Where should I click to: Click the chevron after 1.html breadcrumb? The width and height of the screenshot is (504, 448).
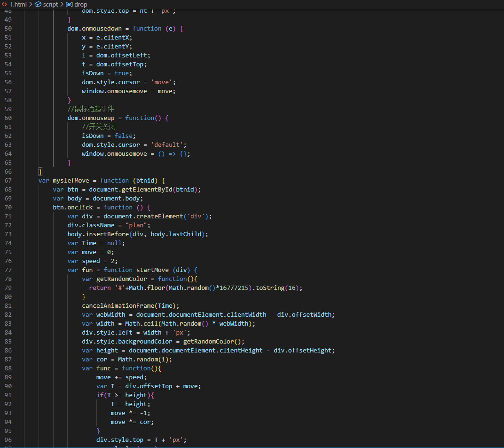[31, 4]
